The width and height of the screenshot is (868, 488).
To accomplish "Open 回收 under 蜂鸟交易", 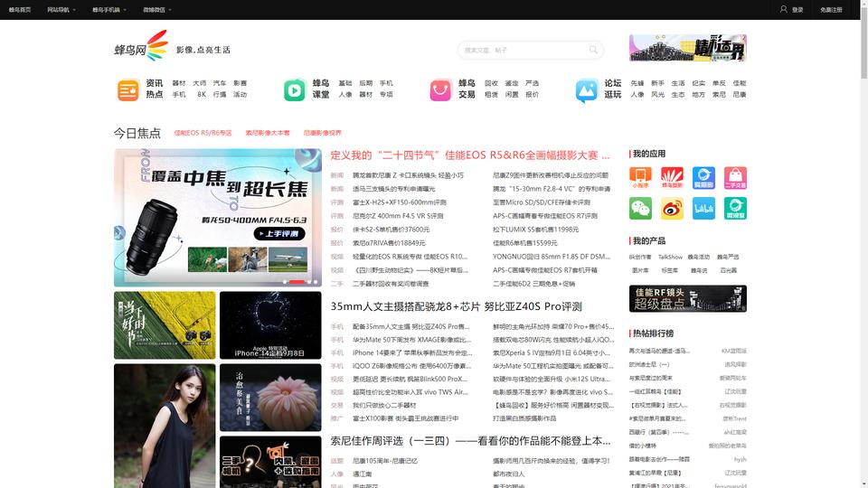I will (x=491, y=83).
